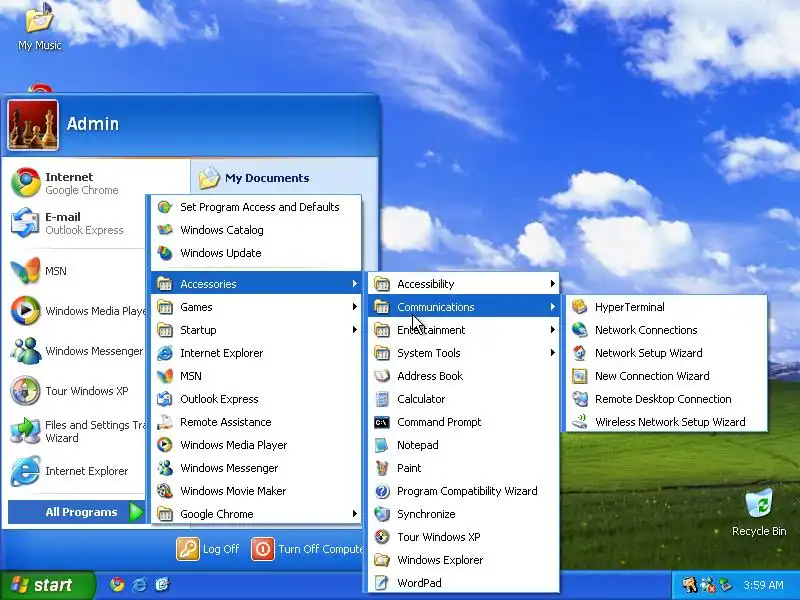The image size is (800, 600).
Task: Click the Log Off button
Action: pyautogui.click(x=208, y=549)
